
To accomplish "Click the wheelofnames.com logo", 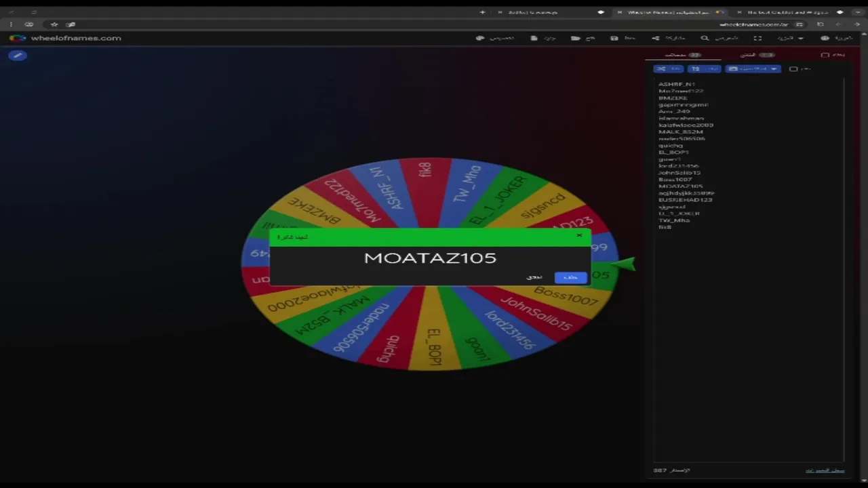I will click(66, 38).
